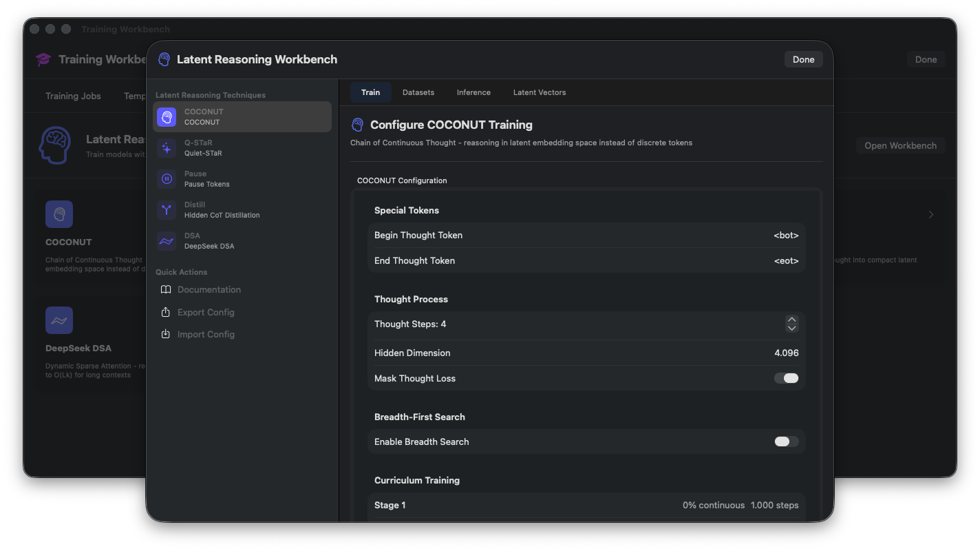Select the COCONUT technique icon in sidebar
The height and width of the screenshot is (551, 980).
165,116
